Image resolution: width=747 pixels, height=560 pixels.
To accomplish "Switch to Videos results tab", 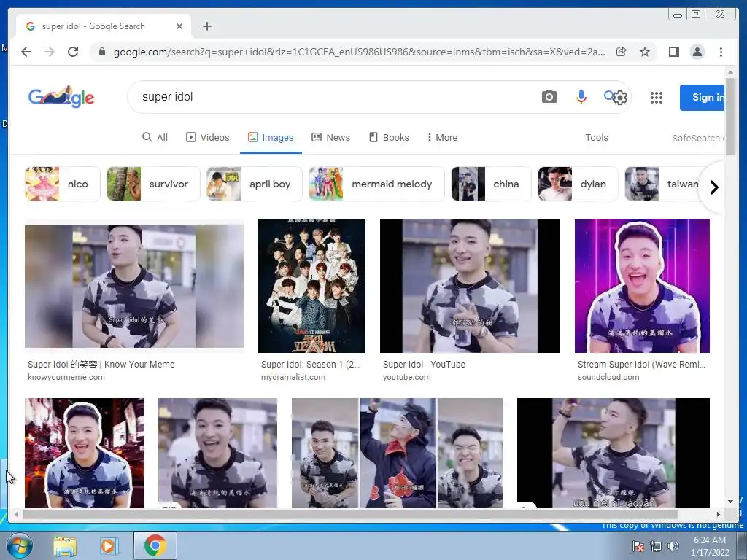I will 208,137.
